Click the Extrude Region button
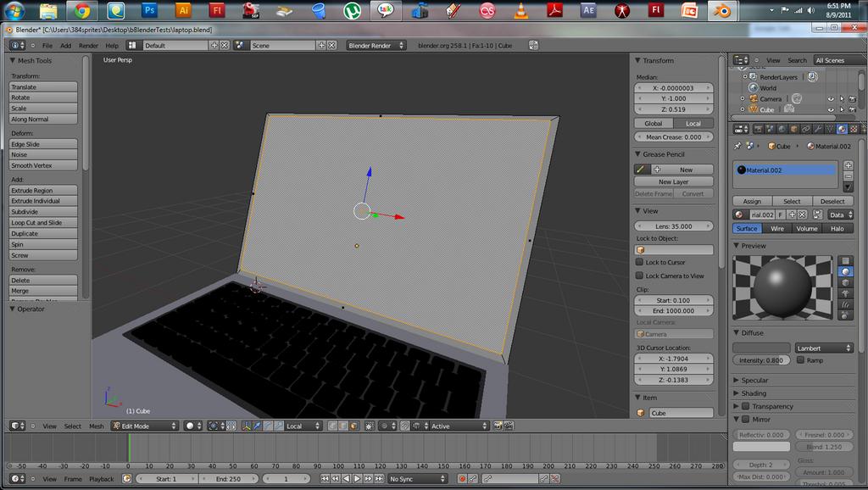The image size is (868, 490). pos(43,190)
